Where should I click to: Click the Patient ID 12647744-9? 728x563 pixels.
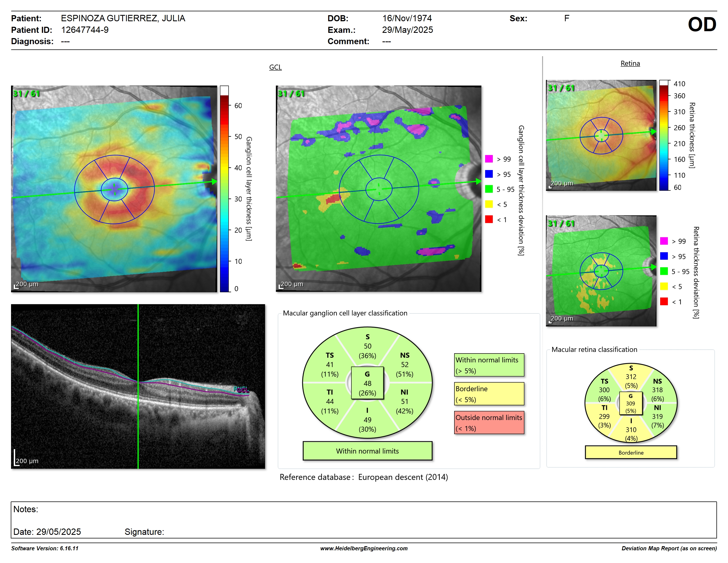(x=85, y=30)
